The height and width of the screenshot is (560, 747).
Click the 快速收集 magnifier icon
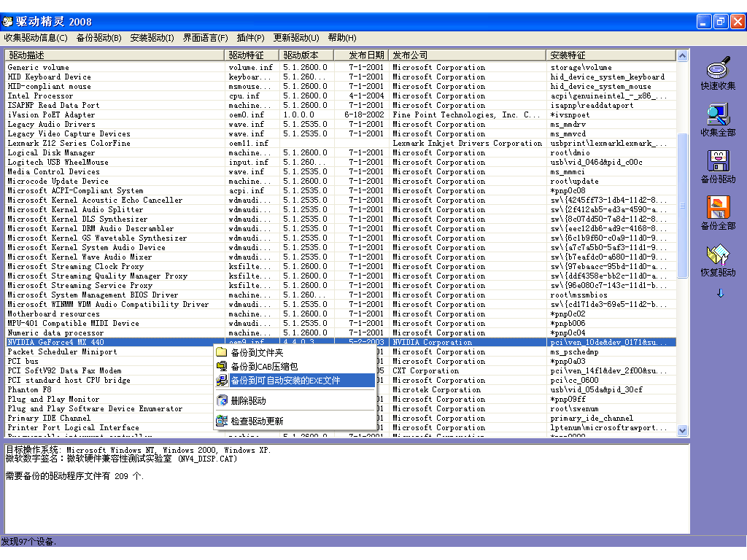tap(718, 68)
